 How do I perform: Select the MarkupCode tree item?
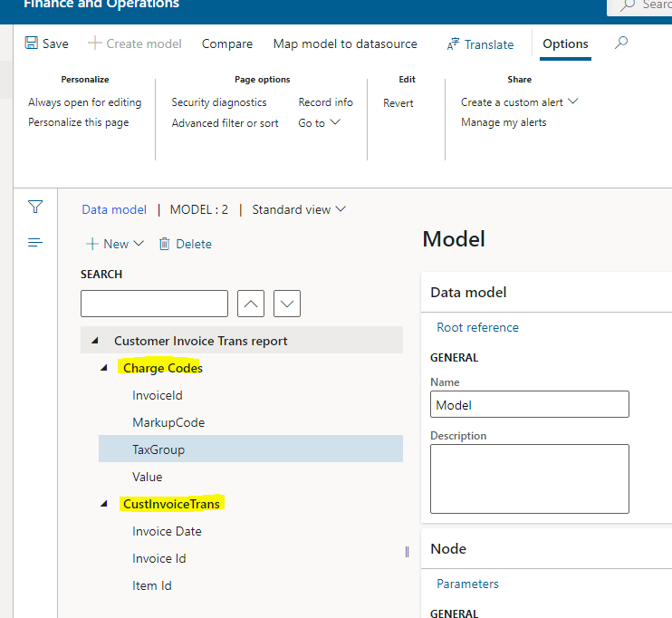point(168,422)
